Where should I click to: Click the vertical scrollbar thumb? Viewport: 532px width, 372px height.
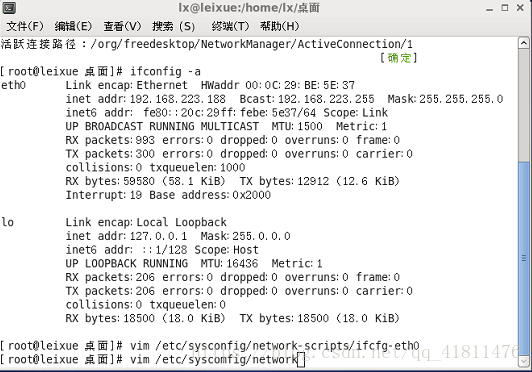click(524, 258)
